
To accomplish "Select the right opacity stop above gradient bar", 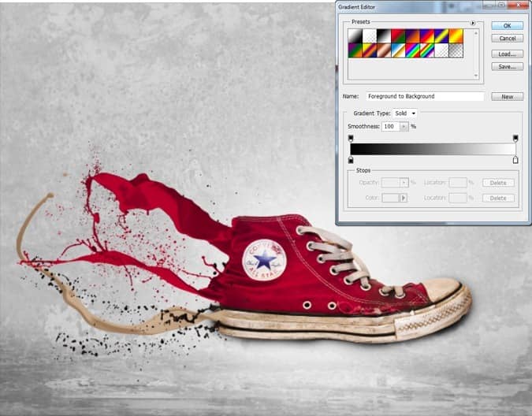I will (515, 138).
